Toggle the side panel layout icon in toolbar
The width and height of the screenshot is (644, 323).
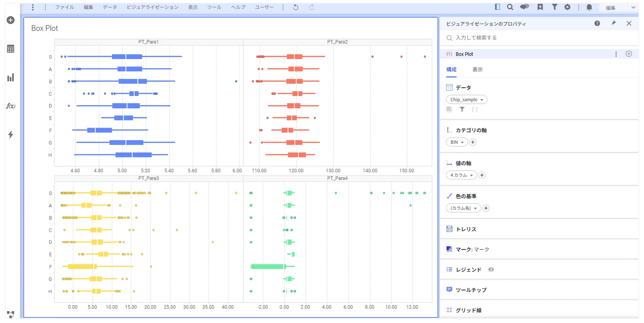497,7
